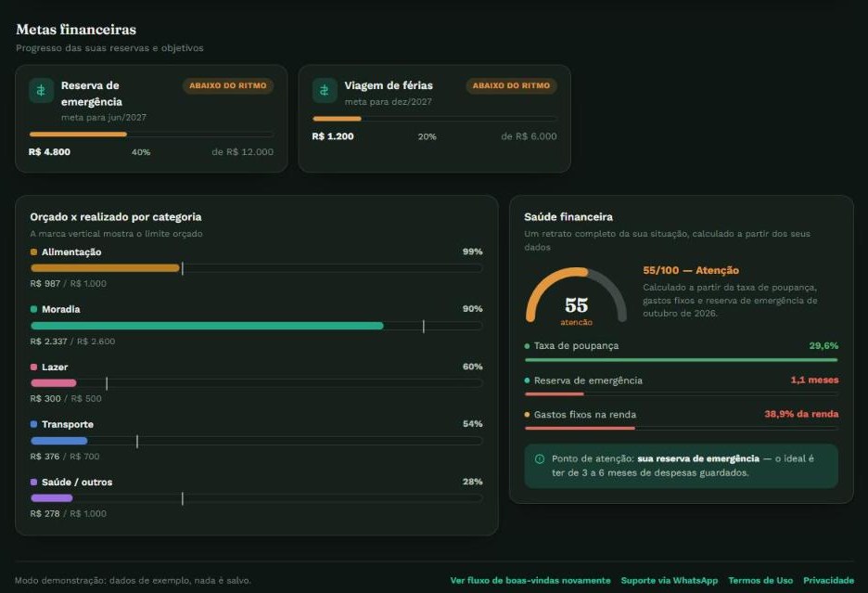The image size is (868, 593).
Task: Click the Moradia green category marker
Action: click(33, 309)
